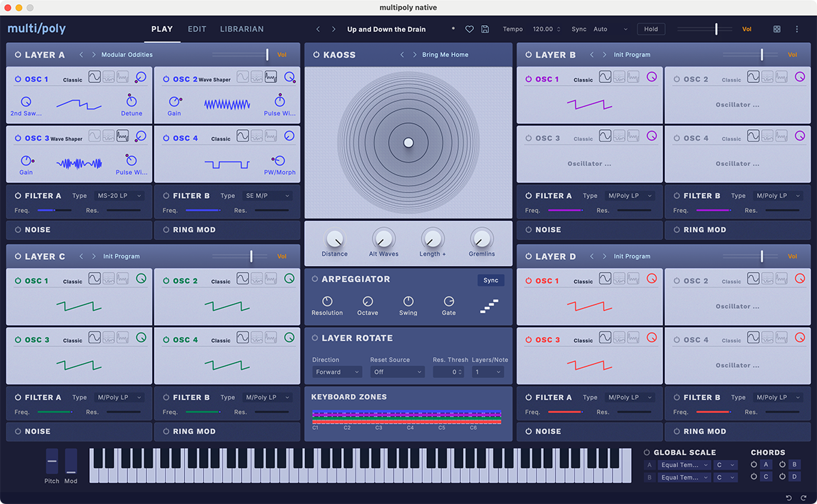This screenshot has height=504, width=817.
Task: Select the Wave Shaper icon for OSC 2 in Layer A
Action: 271,77
